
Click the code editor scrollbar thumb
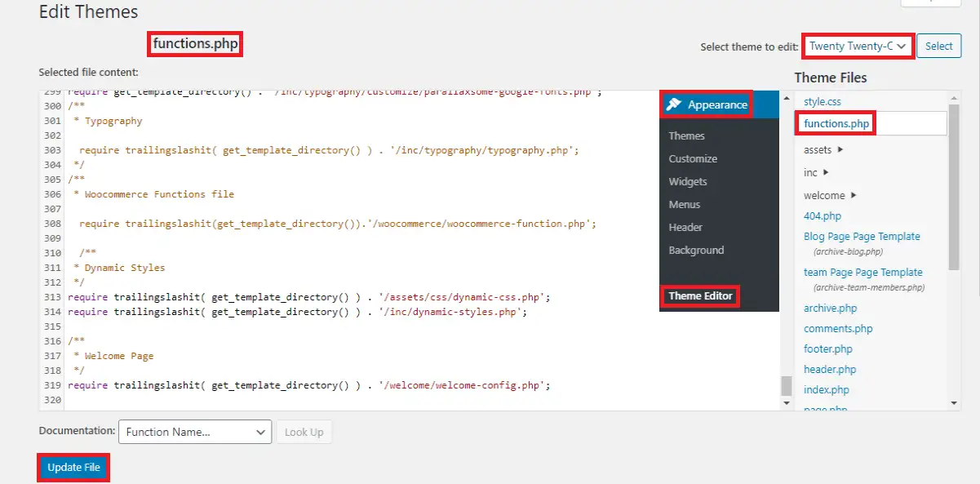[x=786, y=385]
